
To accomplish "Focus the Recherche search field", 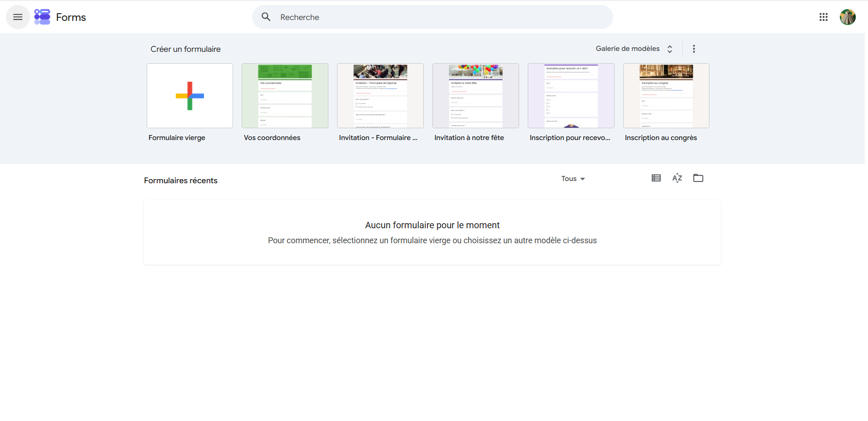I will click(x=432, y=17).
